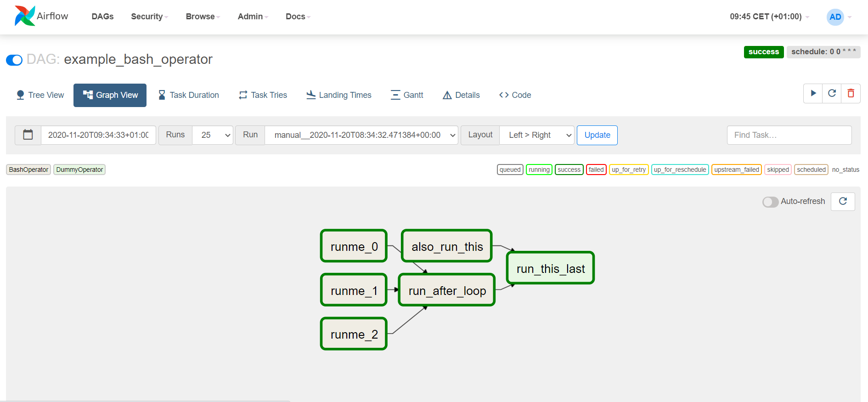
Task: Open the AD user avatar menu
Action: [835, 17]
